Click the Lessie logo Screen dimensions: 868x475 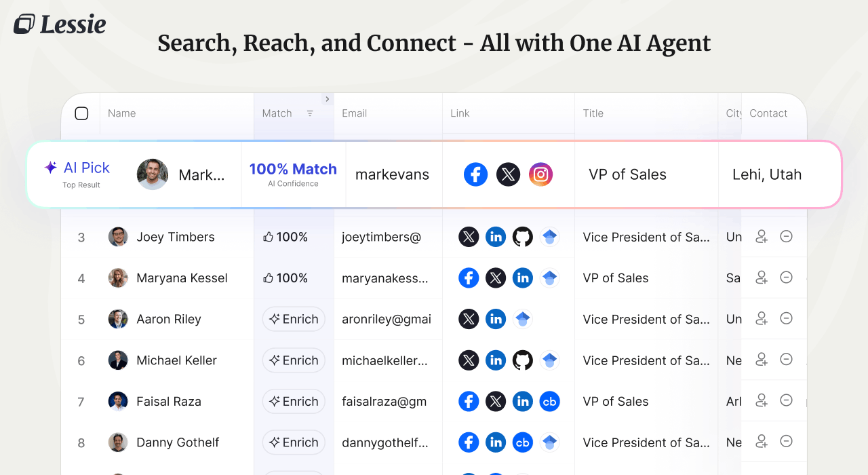coord(60,24)
